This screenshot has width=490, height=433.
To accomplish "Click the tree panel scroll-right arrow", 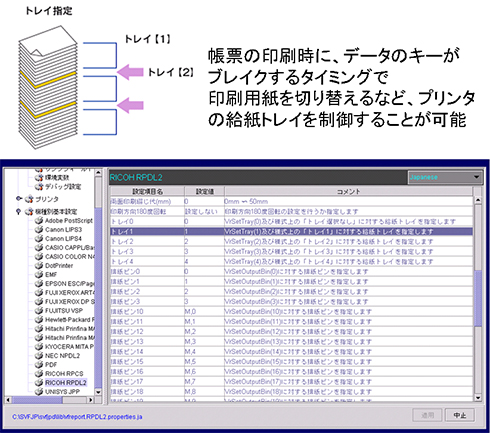I will coord(90,399).
